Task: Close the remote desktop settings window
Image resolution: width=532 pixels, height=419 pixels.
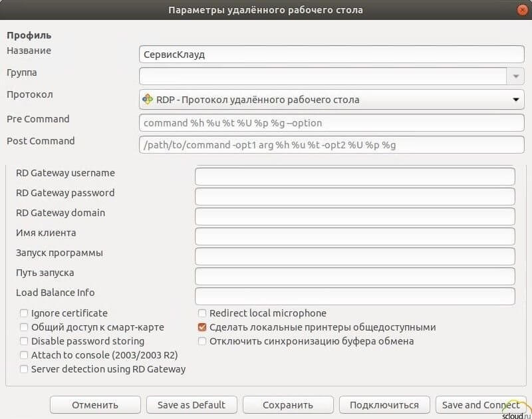Action: (522, 10)
